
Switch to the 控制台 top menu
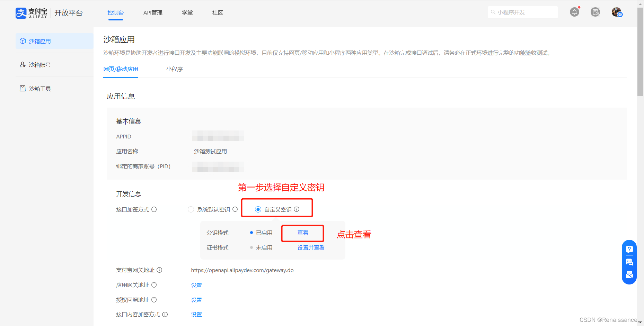point(116,13)
